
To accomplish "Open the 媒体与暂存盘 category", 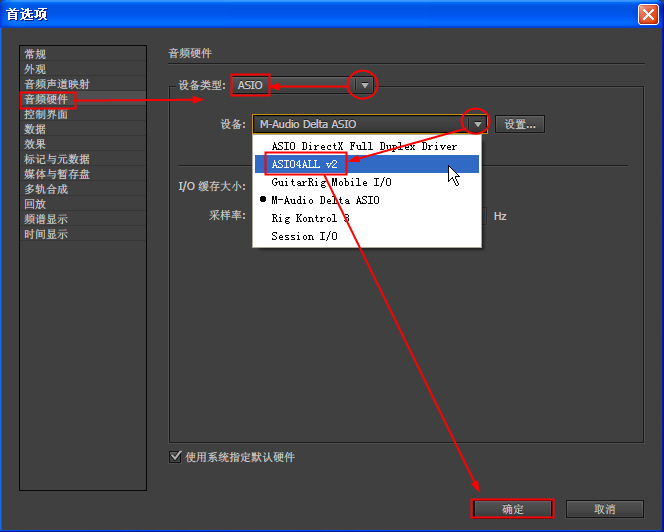I will pyautogui.click(x=83, y=174).
